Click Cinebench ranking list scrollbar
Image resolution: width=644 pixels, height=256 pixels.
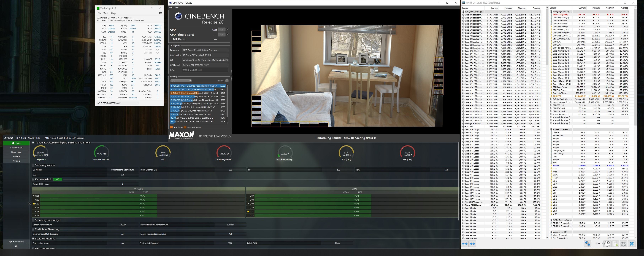pos(227,104)
